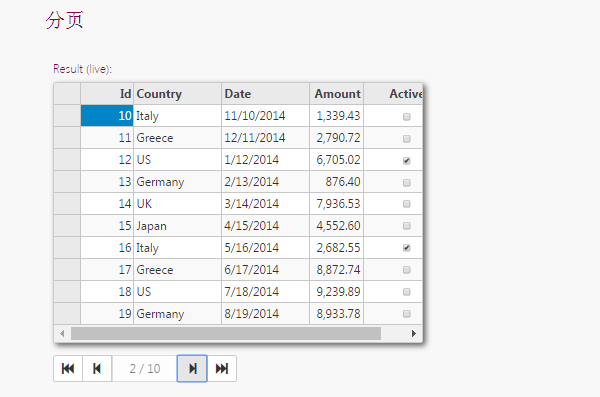Screen dimensions: 600x397
Task: Sort by the Country column header
Action: [177, 94]
